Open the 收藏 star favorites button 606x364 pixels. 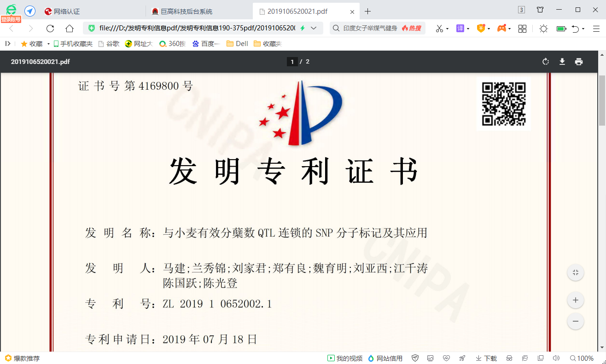[32, 44]
